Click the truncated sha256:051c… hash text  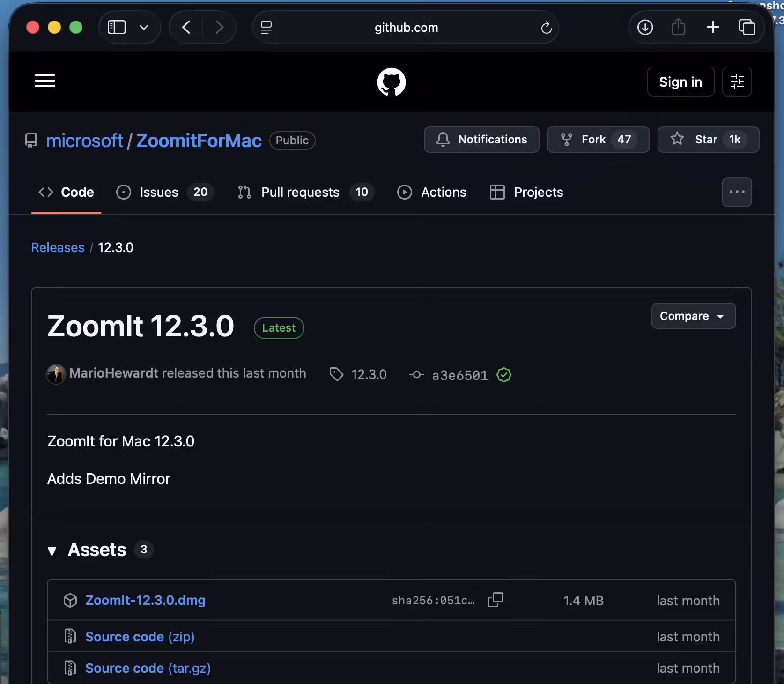[433, 601]
